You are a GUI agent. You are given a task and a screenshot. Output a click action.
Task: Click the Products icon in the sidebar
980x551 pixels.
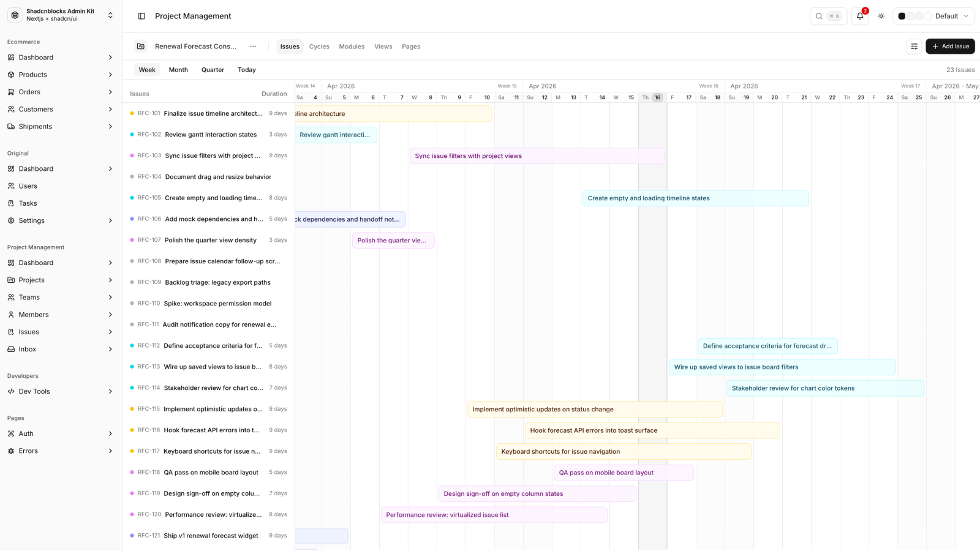click(11, 75)
